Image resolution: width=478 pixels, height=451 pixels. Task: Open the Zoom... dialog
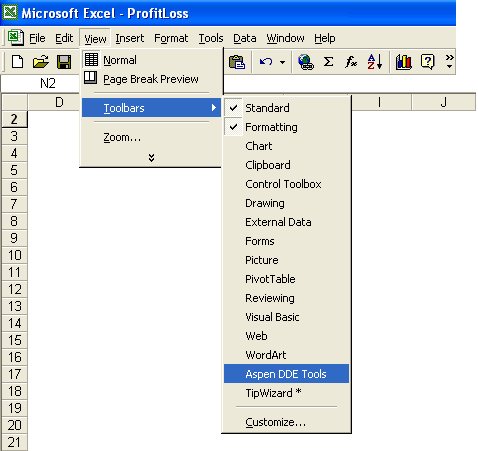152,137
